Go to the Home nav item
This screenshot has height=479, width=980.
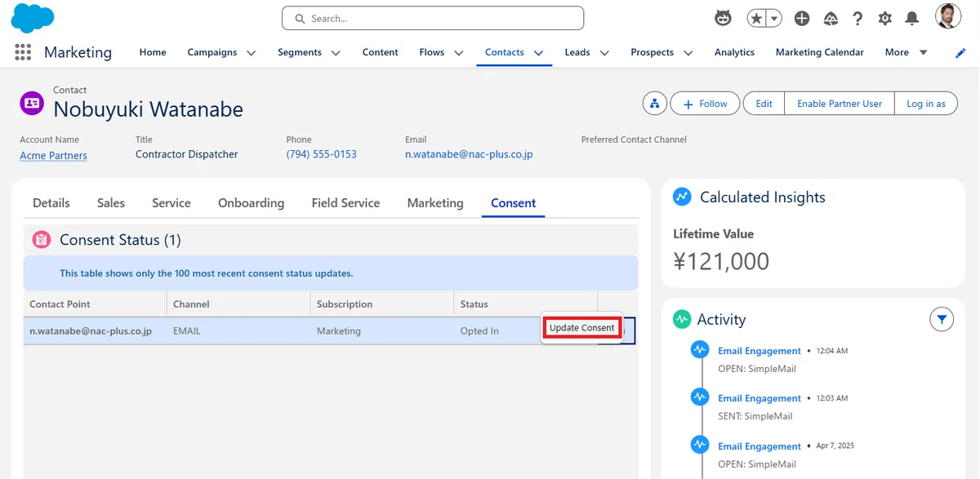click(x=153, y=52)
